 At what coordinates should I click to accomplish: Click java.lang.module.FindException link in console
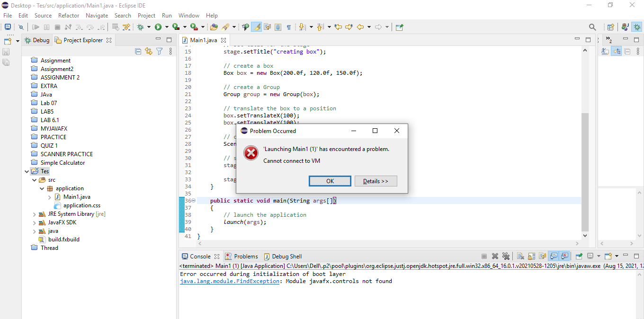click(230, 281)
